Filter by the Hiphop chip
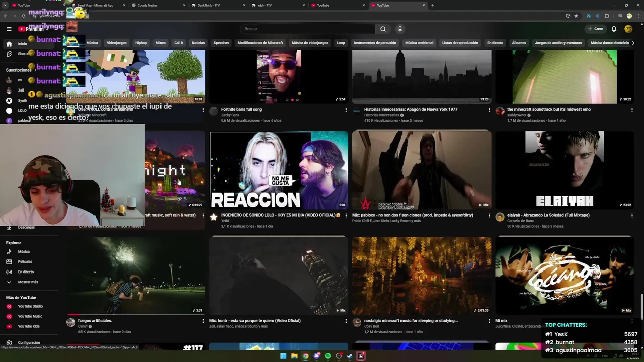 tap(141, 43)
